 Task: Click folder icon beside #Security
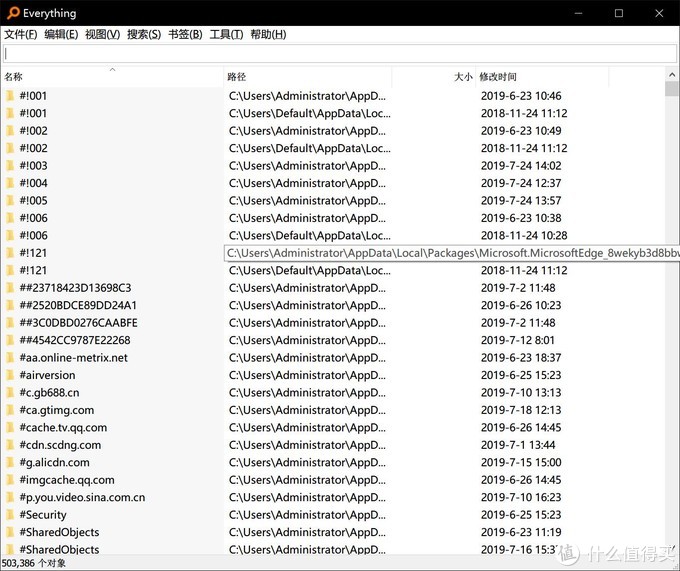click(x=10, y=515)
